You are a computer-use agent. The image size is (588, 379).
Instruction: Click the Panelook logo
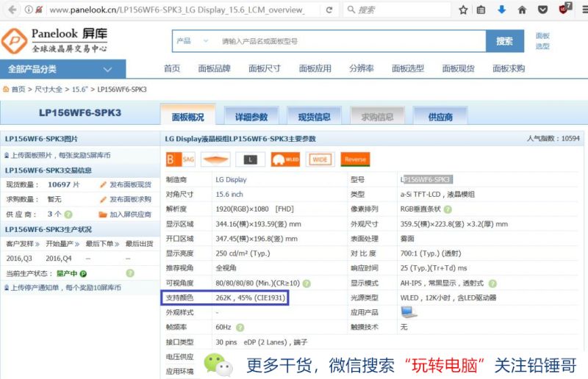[x=54, y=40]
